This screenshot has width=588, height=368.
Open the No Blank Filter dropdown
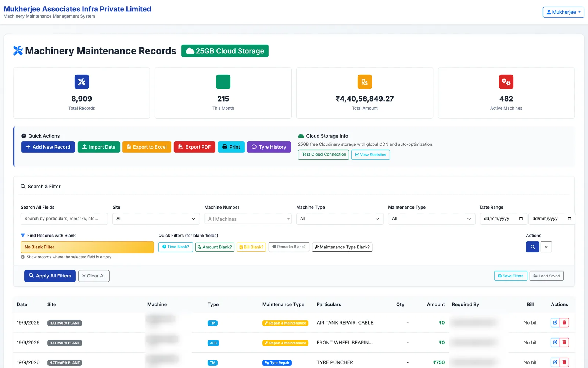pyautogui.click(x=87, y=247)
